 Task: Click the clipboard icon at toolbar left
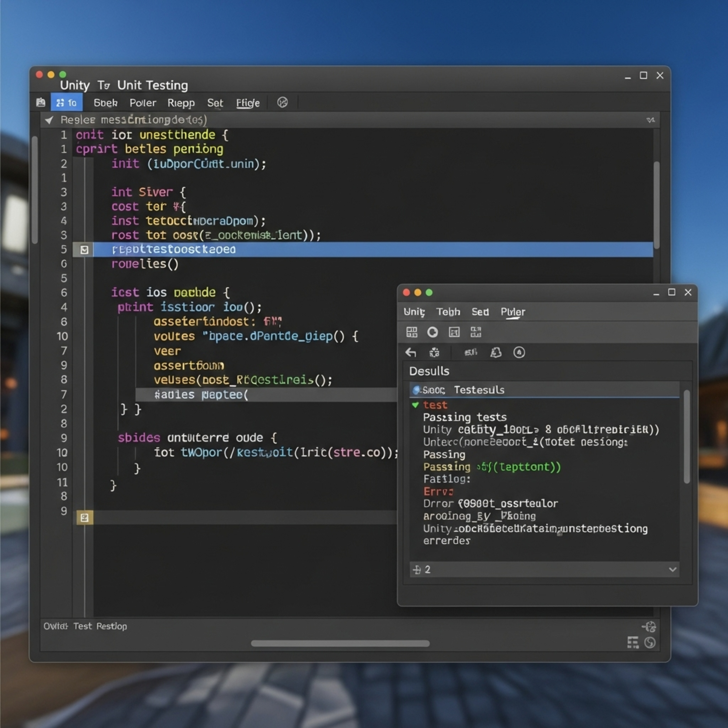click(x=41, y=102)
